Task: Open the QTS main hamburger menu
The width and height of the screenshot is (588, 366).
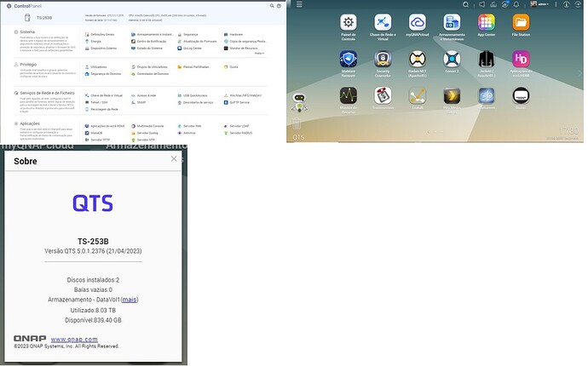Action: pyautogui.click(x=299, y=4)
